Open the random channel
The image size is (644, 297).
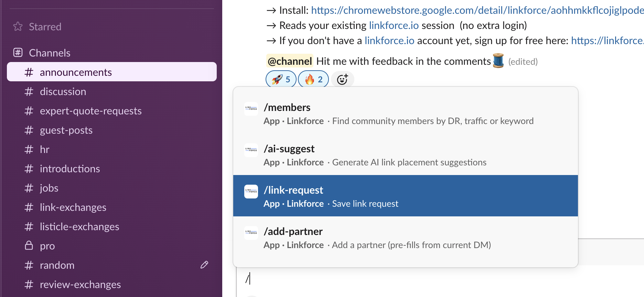coord(112,265)
